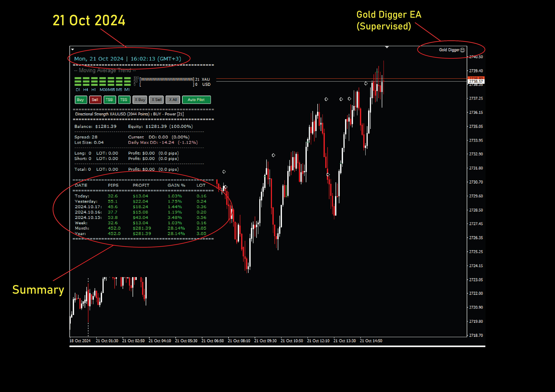Viewport: 555px width, 392px height.
Task: Click the XAU strength meter bar
Action: [x=167, y=80]
